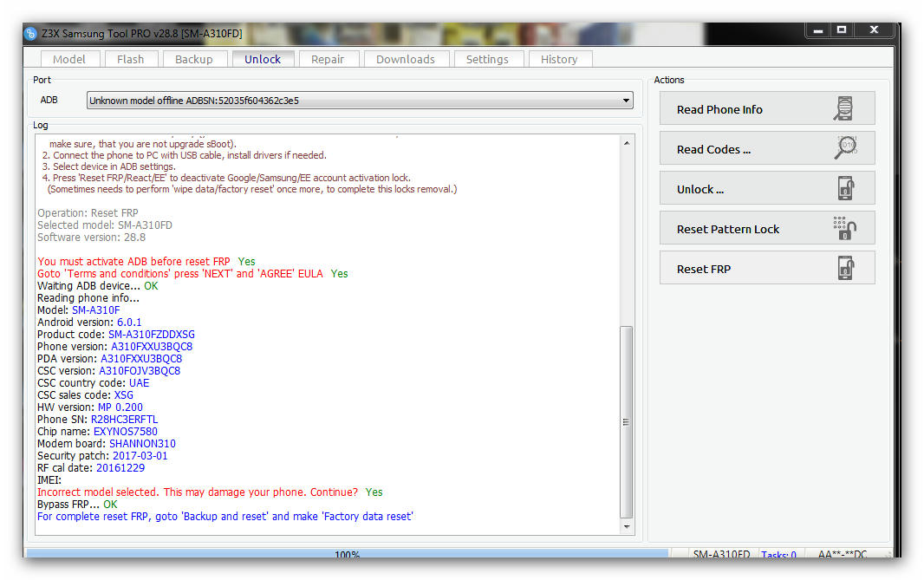
Task: Click the 'For complete reset FRP' instruction line
Action: tap(225, 517)
